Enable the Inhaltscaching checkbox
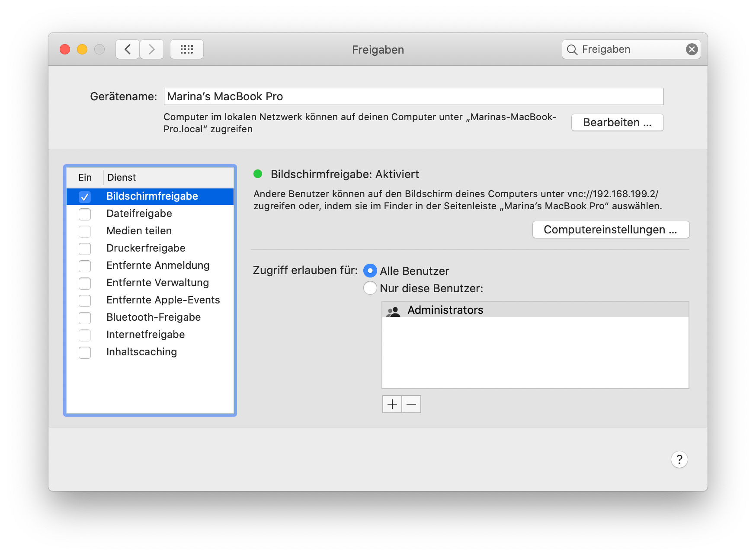This screenshot has height=555, width=756. point(85,352)
